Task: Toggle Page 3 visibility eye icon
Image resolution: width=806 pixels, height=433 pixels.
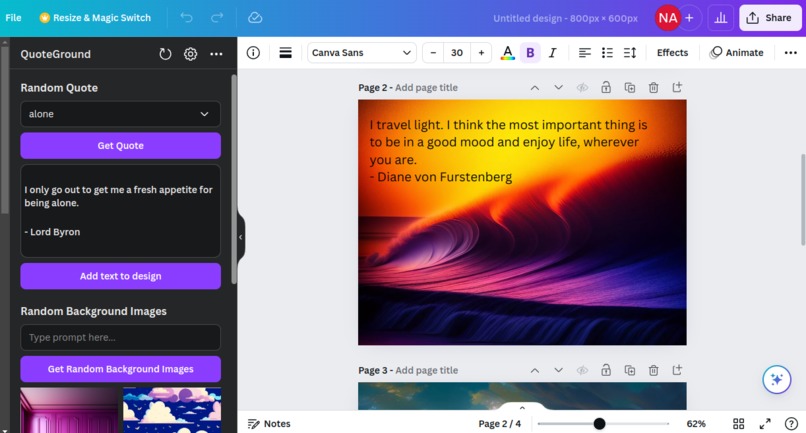Action: tap(582, 370)
